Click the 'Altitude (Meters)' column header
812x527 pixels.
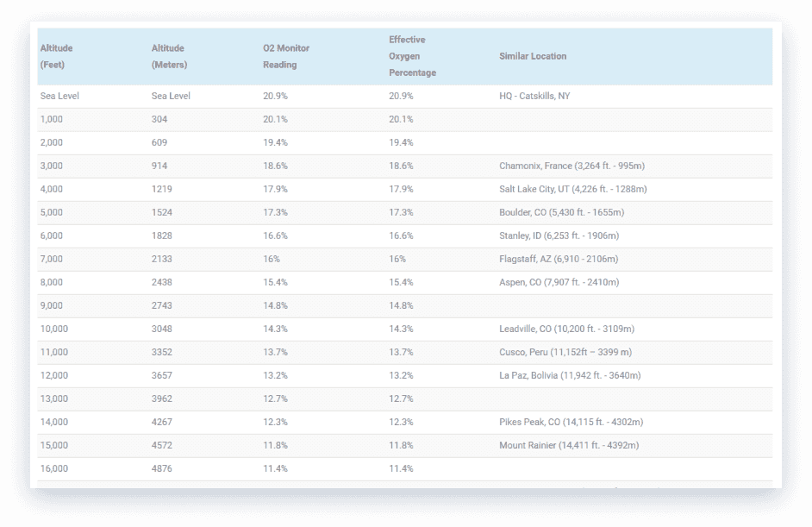coord(169,57)
